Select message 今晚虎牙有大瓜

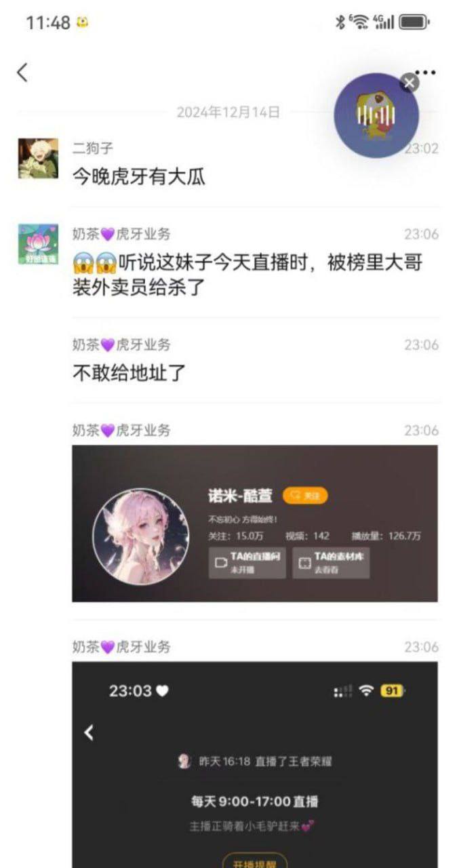pyautogui.click(x=139, y=177)
